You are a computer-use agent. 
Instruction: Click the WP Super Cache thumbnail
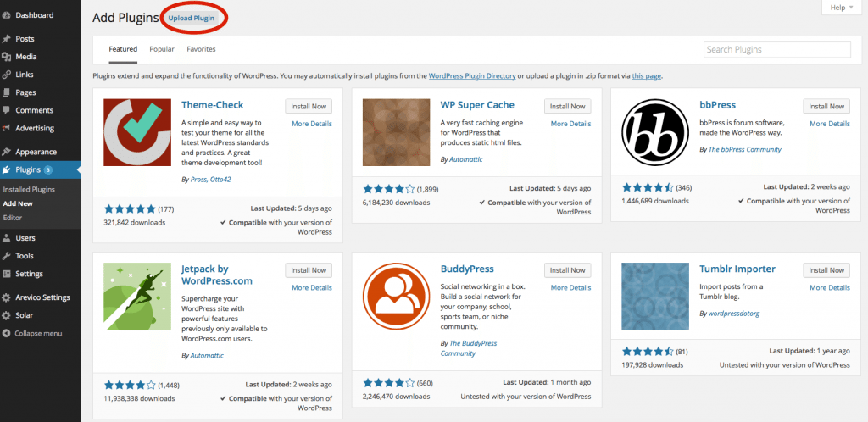[397, 132]
